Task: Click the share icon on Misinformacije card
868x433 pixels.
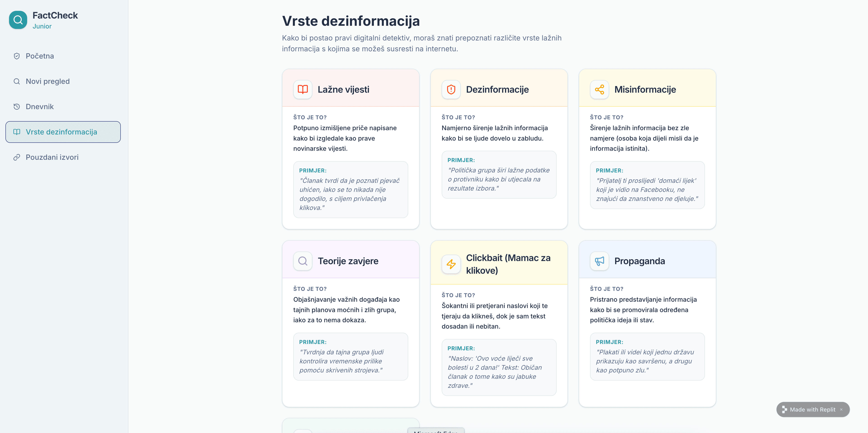Action: point(599,89)
